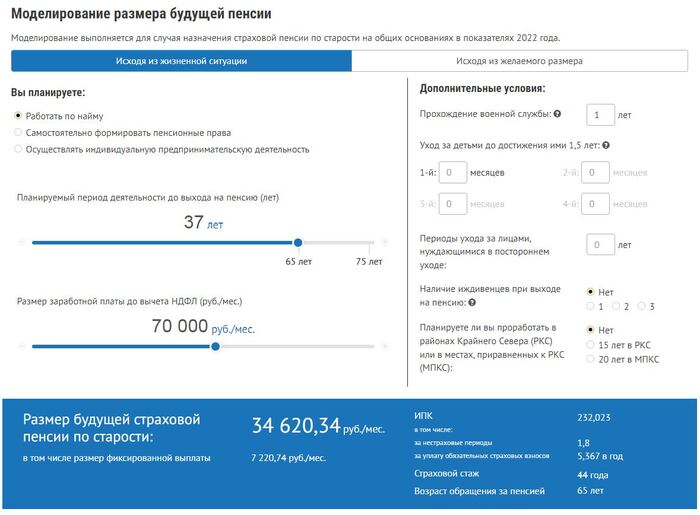Open help icon for military service
700x515 pixels.
tap(557, 115)
